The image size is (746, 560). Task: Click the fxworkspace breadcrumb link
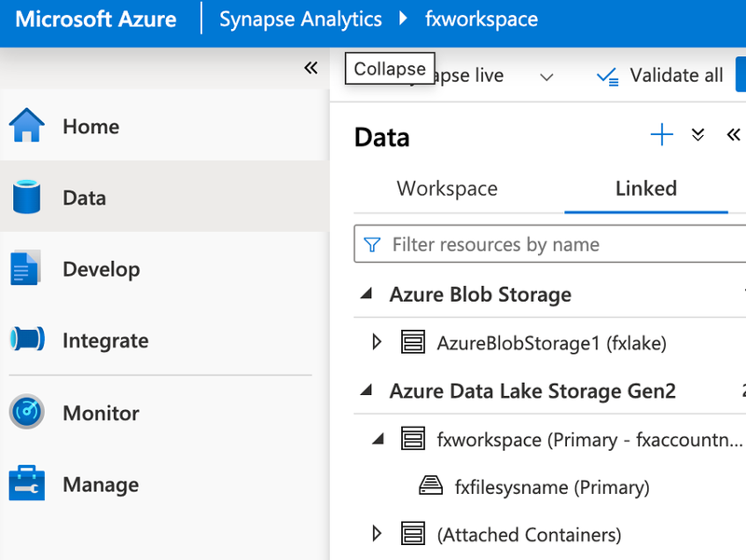click(481, 19)
